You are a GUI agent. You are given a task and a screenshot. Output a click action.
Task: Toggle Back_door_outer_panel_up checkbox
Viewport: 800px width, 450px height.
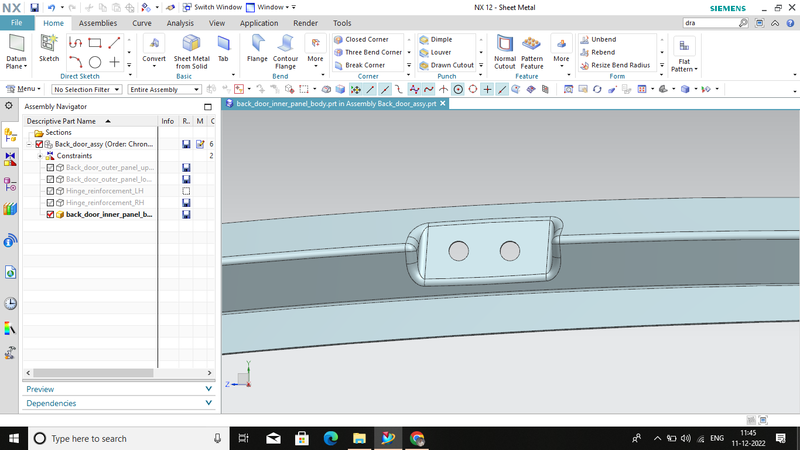[50, 167]
